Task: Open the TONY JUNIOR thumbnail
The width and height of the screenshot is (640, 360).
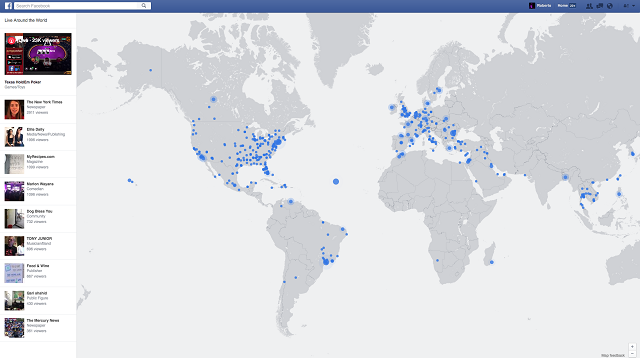Action: click(14, 246)
